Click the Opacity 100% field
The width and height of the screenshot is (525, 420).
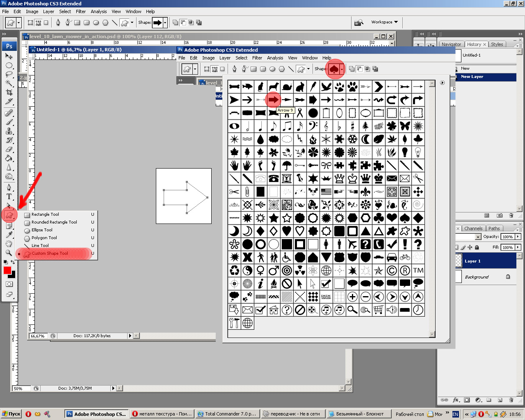pos(508,237)
